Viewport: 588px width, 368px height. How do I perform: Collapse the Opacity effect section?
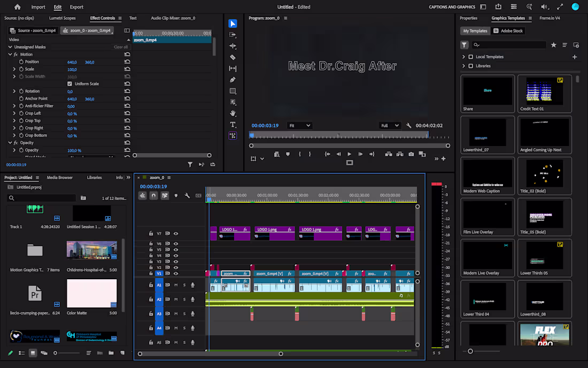(x=10, y=143)
